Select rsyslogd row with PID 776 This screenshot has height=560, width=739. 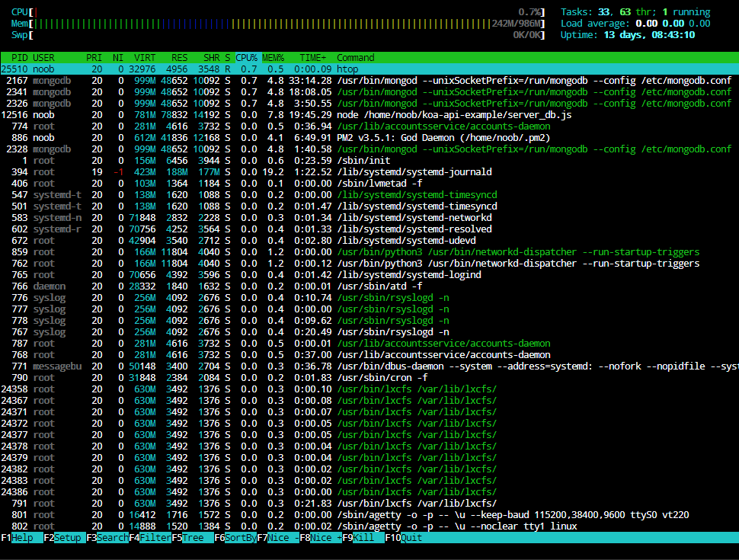click(x=369, y=297)
